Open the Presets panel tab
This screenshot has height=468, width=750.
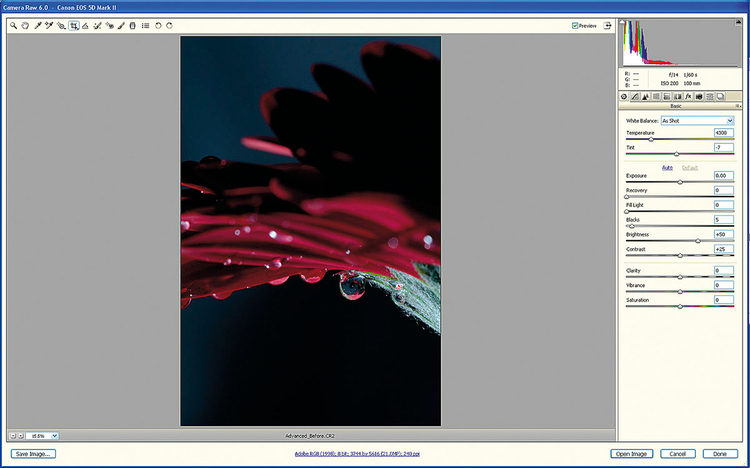710,96
